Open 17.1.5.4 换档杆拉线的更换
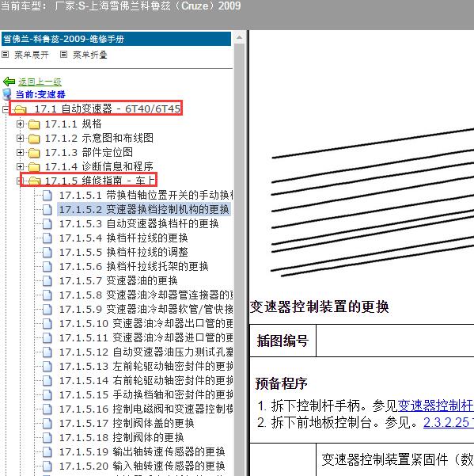474x476 pixels. point(123,238)
